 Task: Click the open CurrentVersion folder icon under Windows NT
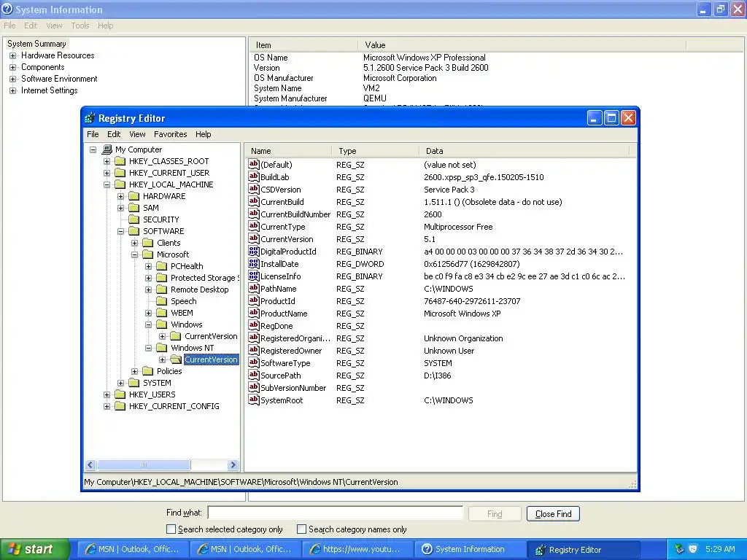click(177, 359)
